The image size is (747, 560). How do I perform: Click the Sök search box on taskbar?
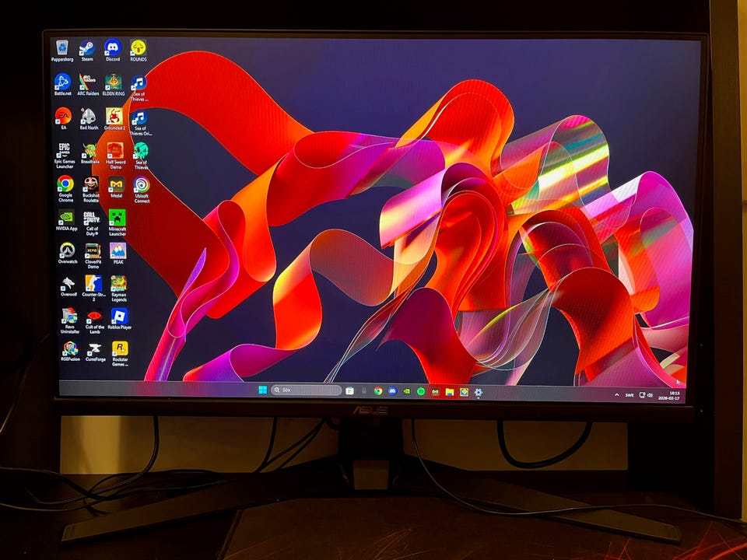click(307, 390)
